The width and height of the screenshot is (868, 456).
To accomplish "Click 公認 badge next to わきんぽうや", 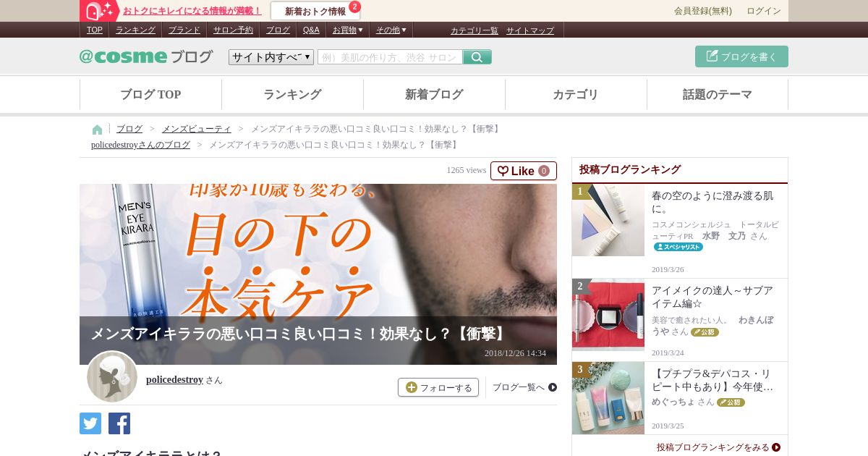I will tap(705, 332).
